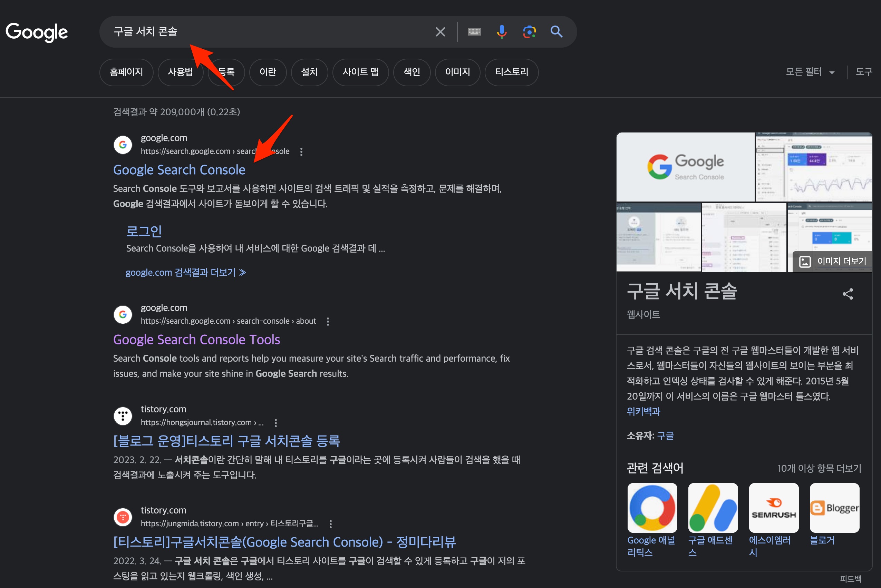Open options menu for first google.com result

click(301, 151)
